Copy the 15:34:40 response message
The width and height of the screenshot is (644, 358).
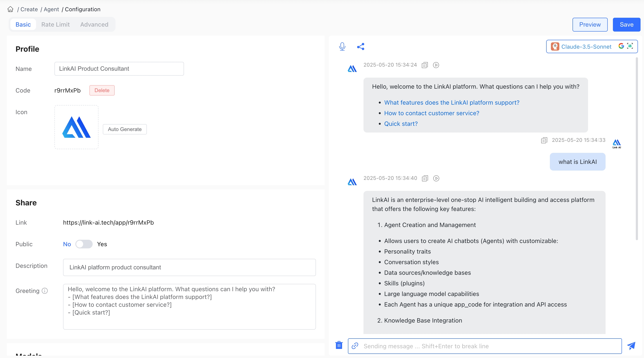point(425,178)
